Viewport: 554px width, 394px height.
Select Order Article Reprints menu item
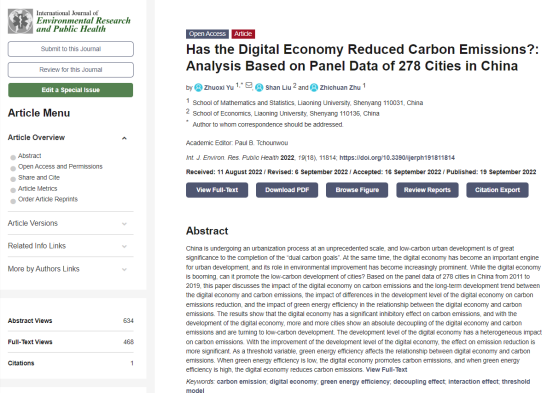coord(48,199)
